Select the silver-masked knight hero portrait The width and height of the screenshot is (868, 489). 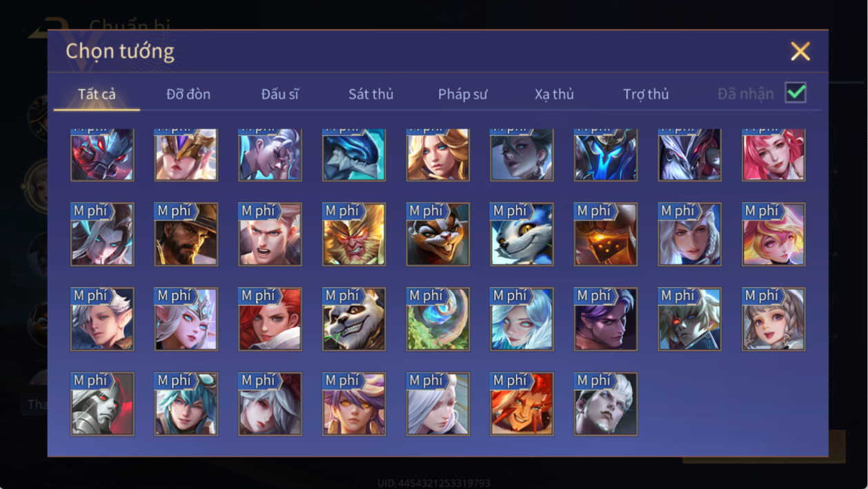[102, 404]
